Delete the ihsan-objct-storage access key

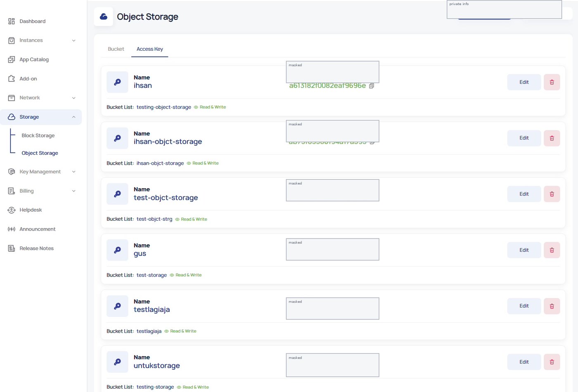[x=552, y=138]
